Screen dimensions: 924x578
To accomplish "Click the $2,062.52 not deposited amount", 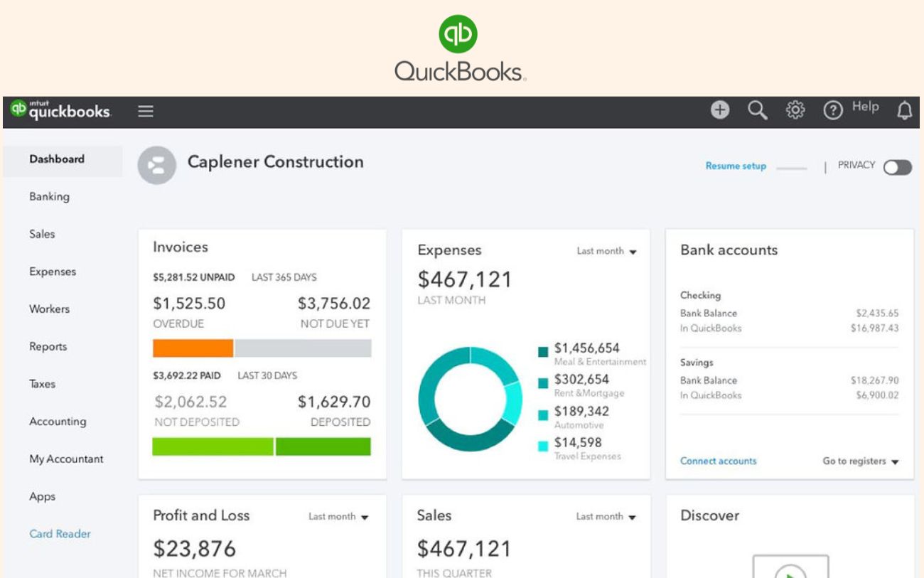I will [190, 402].
